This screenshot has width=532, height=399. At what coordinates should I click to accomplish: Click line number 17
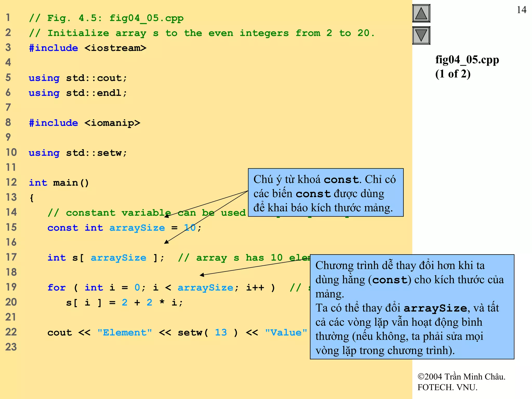click(11, 257)
